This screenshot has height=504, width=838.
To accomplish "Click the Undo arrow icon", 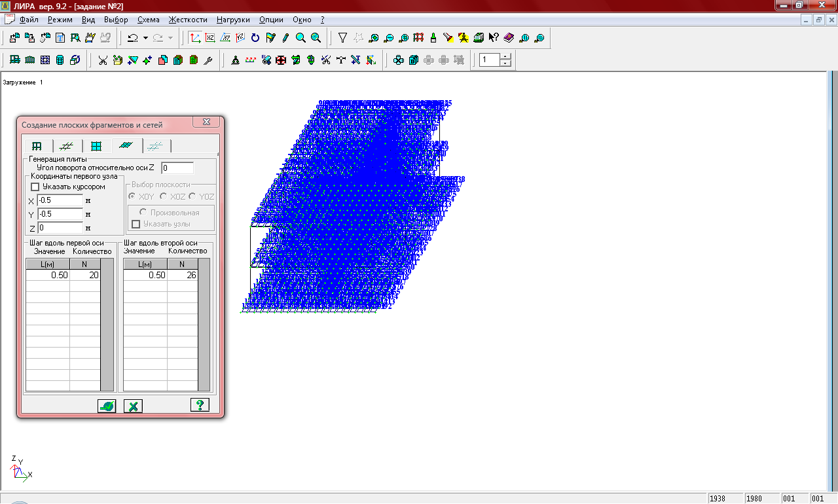I will (x=133, y=38).
